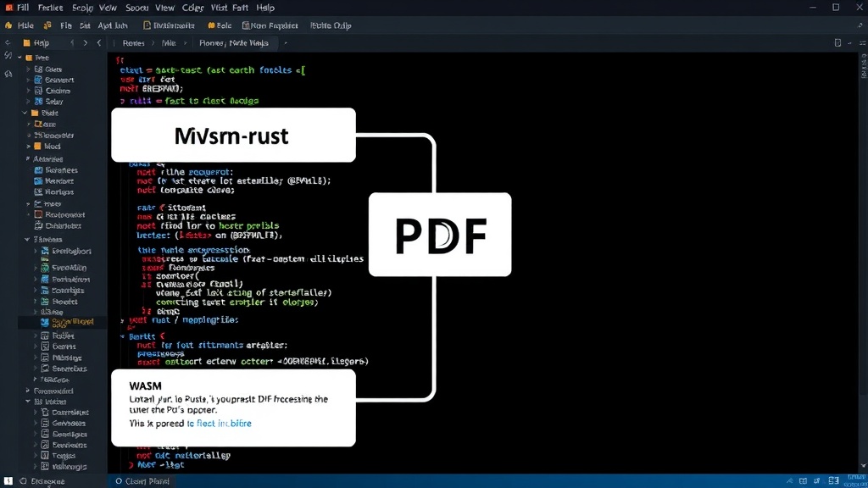868x488 pixels.
Task: Click the document icon beside Dnitimcalts
Action: [x=147, y=25]
